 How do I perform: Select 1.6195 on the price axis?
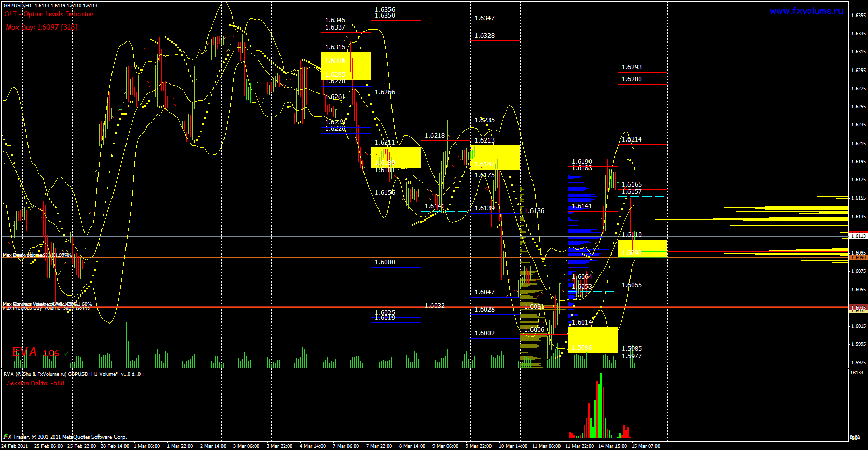tap(859, 162)
